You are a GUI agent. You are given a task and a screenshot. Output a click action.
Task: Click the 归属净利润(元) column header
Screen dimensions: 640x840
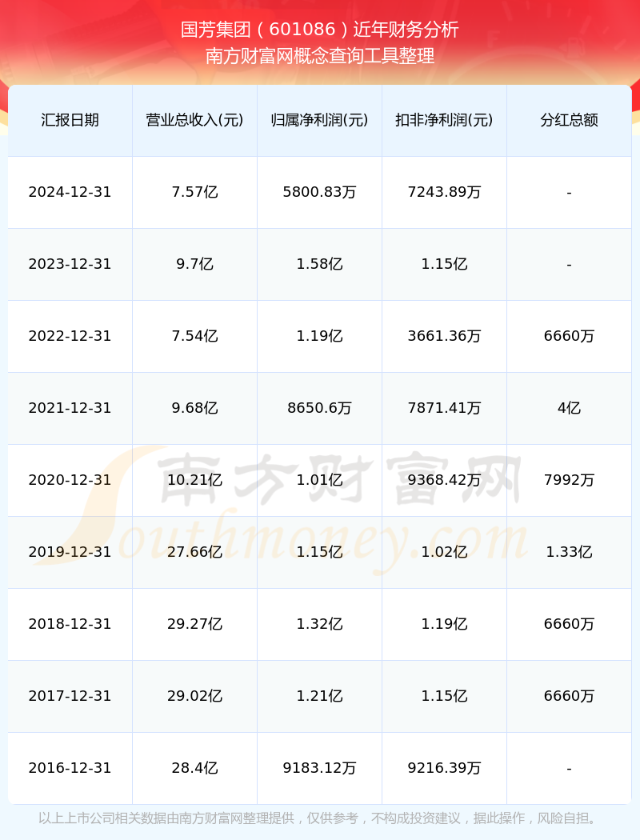click(x=320, y=120)
